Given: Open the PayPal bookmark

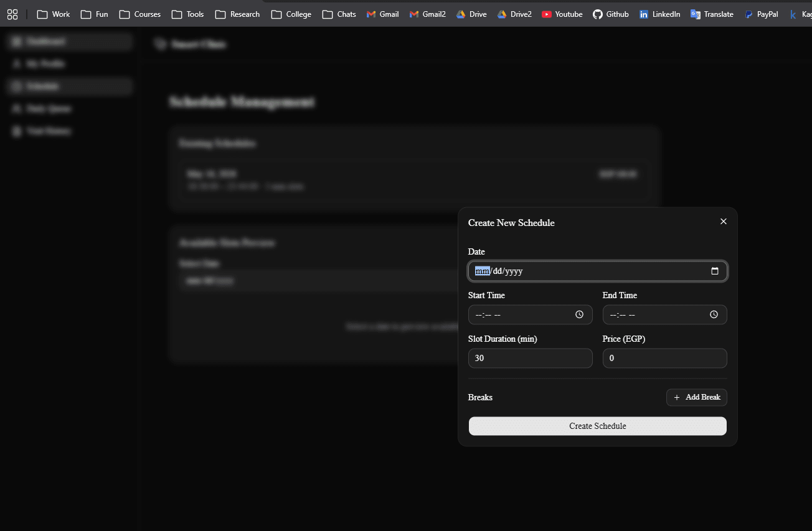Looking at the screenshot, I should click(762, 14).
